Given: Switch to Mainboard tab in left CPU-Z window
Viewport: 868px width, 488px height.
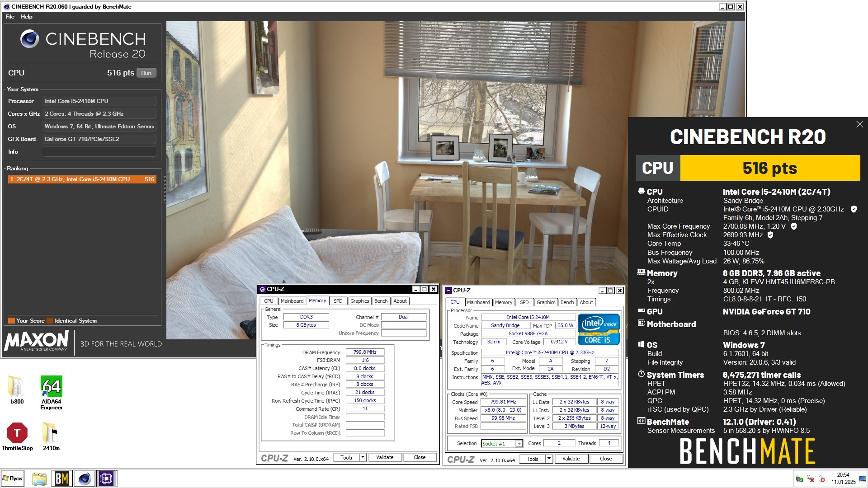Looking at the screenshot, I should (x=292, y=301).
